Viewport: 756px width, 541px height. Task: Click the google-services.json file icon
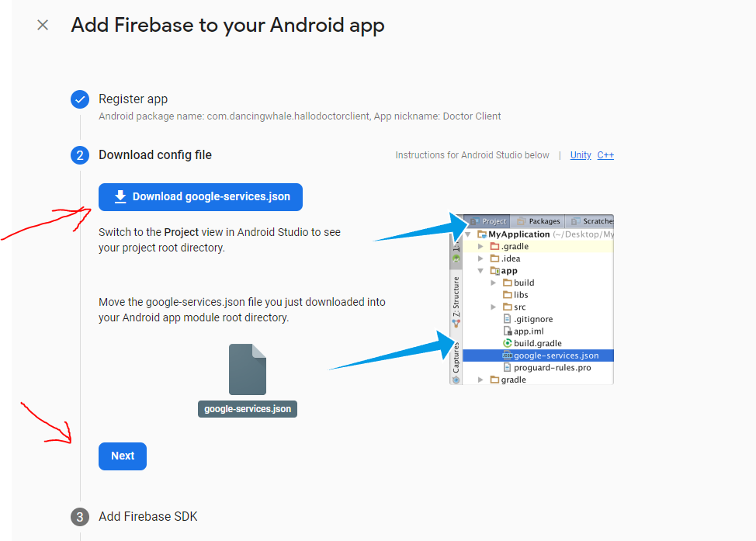(248, 370)
